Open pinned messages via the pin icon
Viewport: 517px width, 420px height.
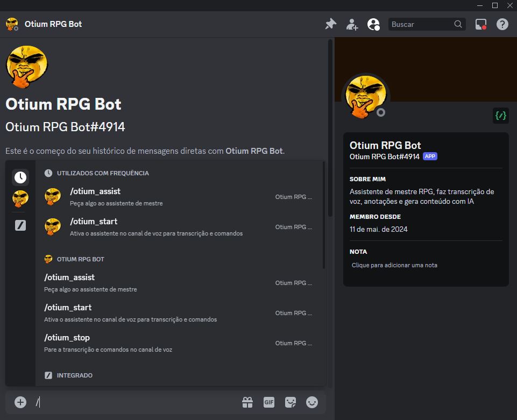(x=331, y=24)
